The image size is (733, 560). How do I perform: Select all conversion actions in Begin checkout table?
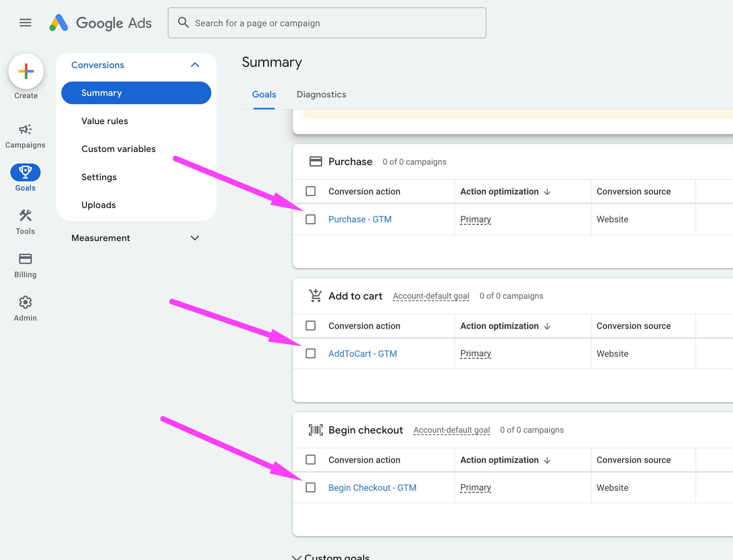pyautogui.click(x=310, y=459)
